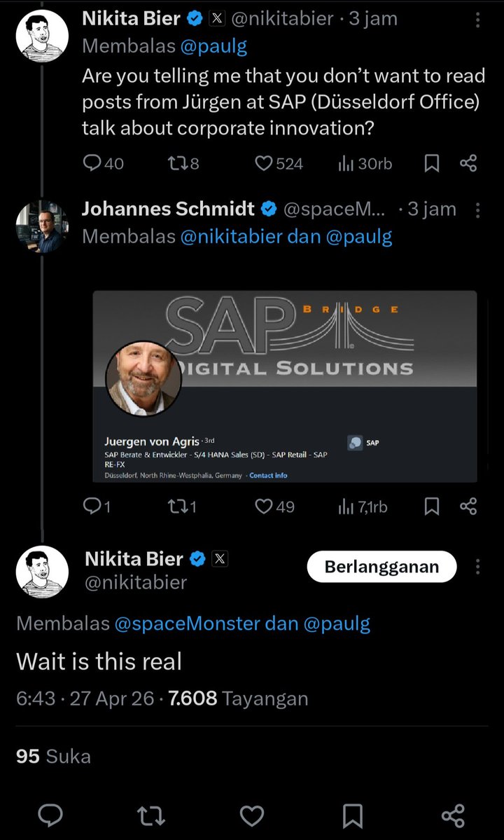Repost Nikita Bier's SAP Düsseldorf post
The image size is (504, 840).
183,163
